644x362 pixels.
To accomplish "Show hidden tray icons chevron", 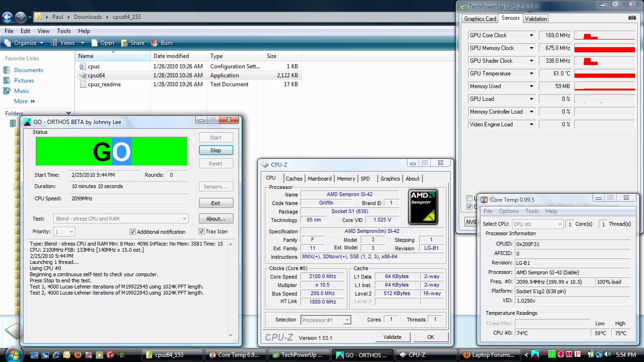I will click(x=527, y=354).
